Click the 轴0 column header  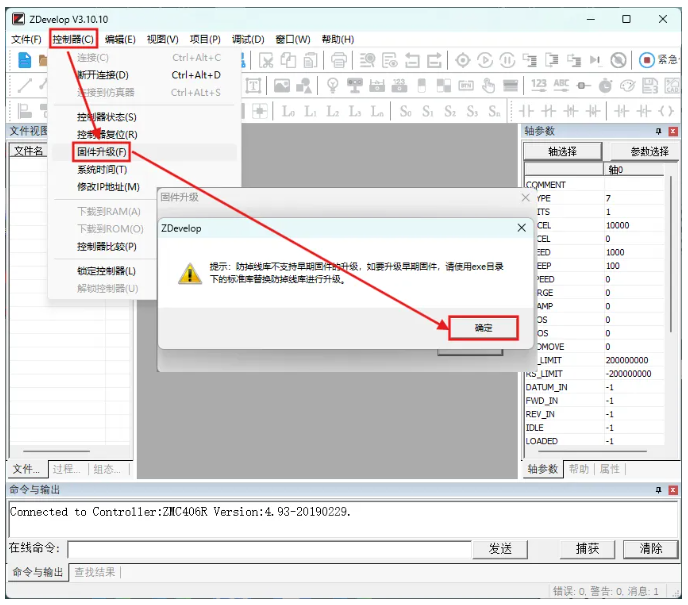[634, 170]
